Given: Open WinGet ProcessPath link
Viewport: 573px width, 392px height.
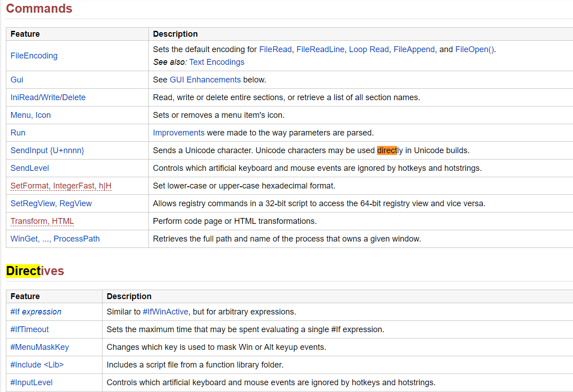Looking at the screenshot, I should pos(55,239).
